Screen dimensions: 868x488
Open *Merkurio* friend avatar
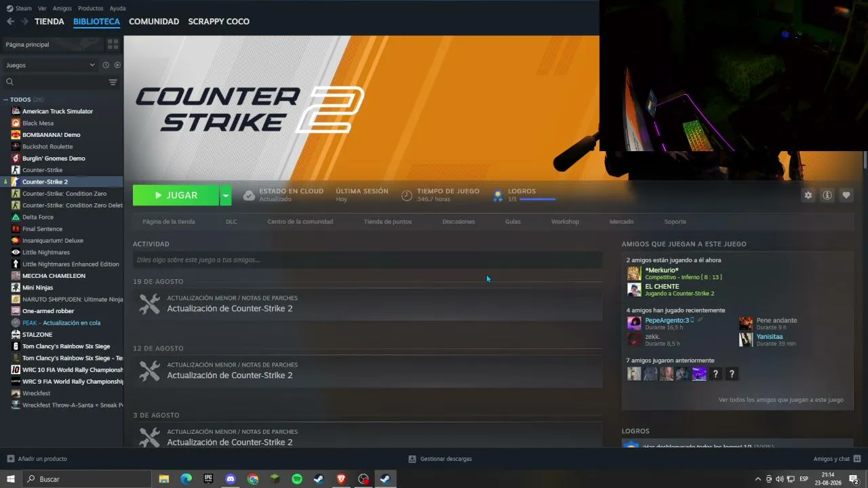click(634, 273)
